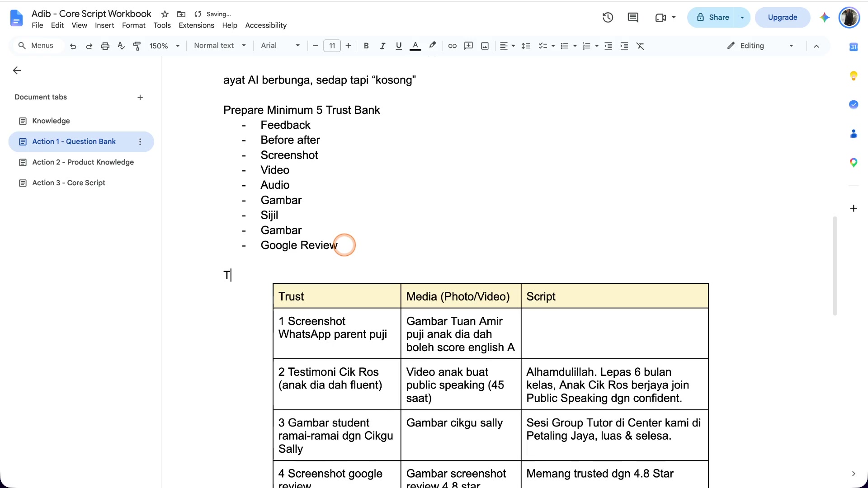
Task: Click the Share button
Action: coord(713,17)
